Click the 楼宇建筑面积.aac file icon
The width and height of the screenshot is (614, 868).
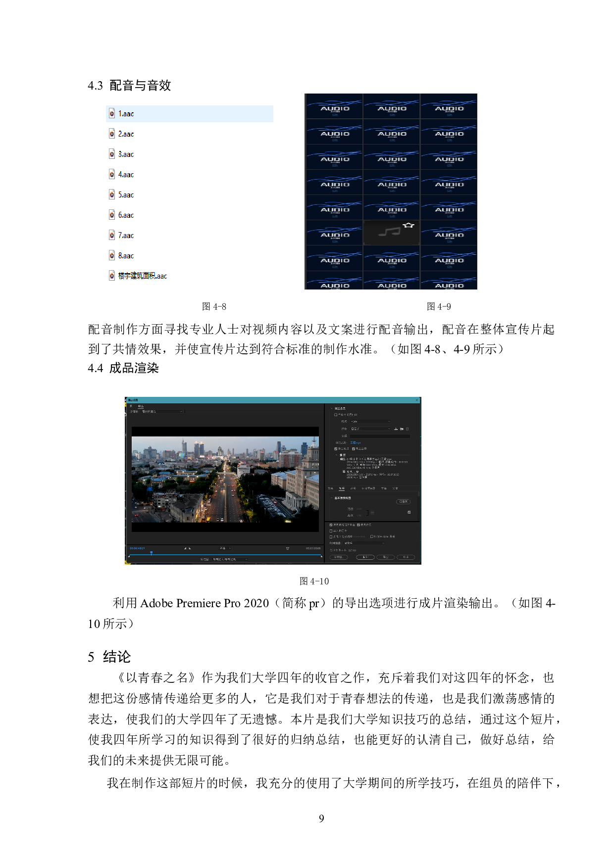coord(112,276)
